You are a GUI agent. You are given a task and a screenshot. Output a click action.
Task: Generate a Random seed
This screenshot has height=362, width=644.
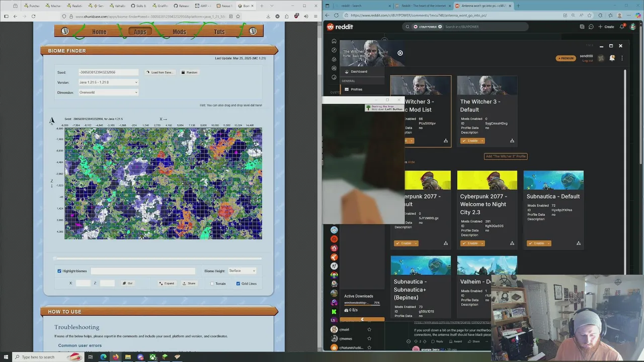tap(189, 72)
